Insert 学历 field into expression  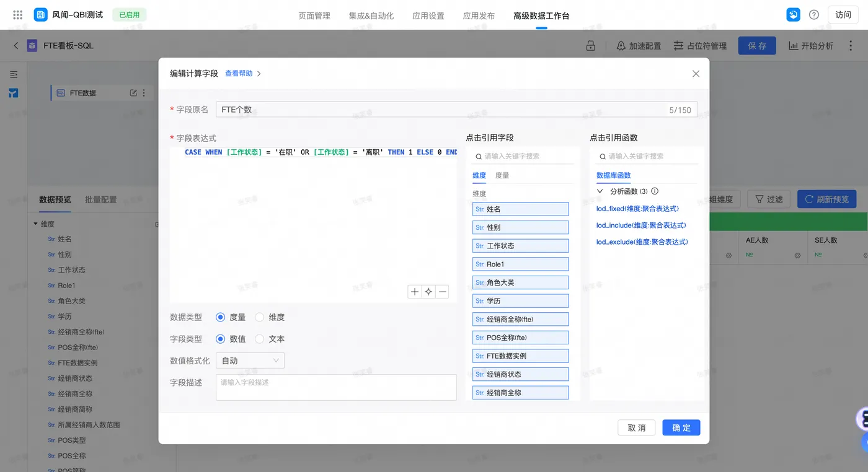[x=520, y=301]
